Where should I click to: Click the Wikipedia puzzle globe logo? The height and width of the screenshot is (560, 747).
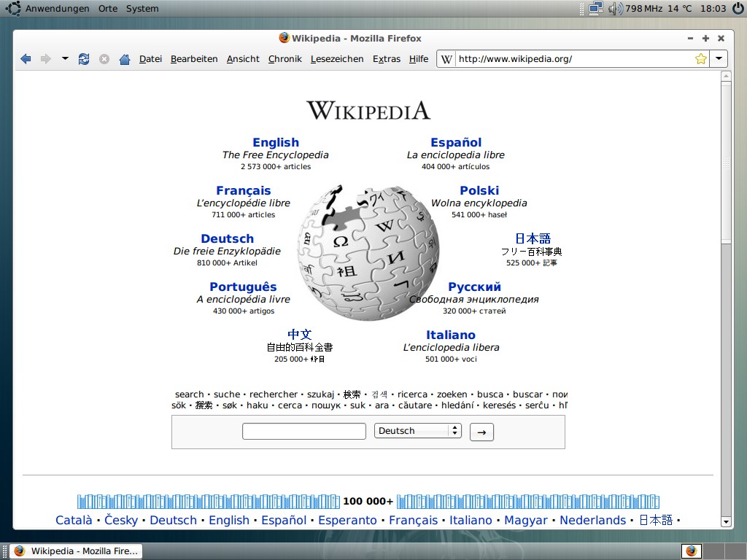pyautogui.click(x=368, y=252)
